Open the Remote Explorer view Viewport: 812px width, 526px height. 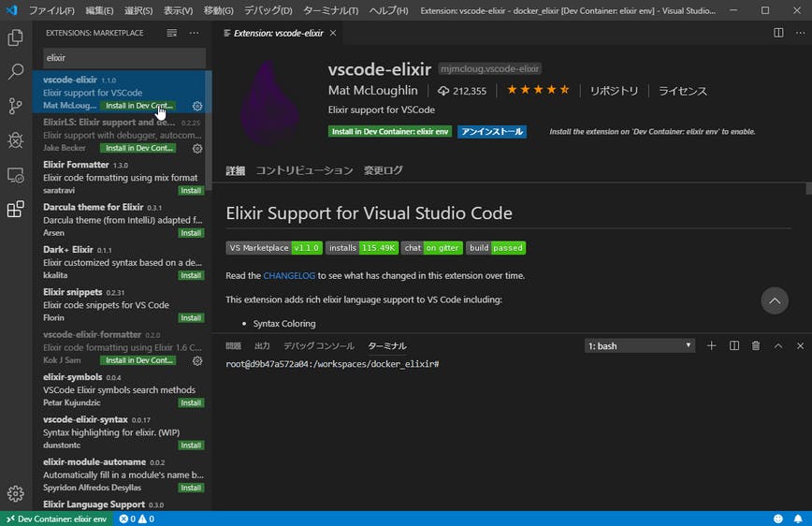(x=16, y=175)
